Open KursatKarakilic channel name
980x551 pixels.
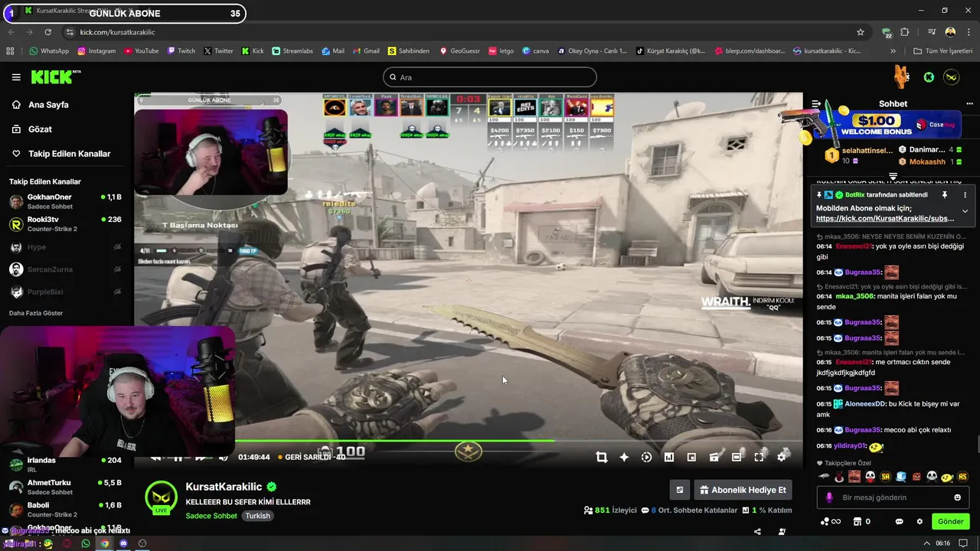224,487
